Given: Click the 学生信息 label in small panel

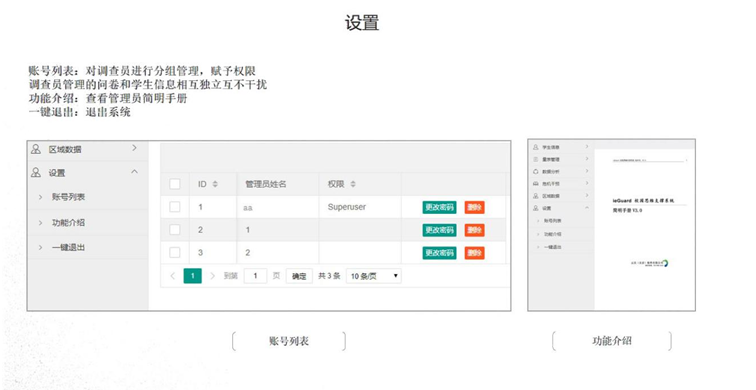Looking at the screenshot, I should pos(551,147).
